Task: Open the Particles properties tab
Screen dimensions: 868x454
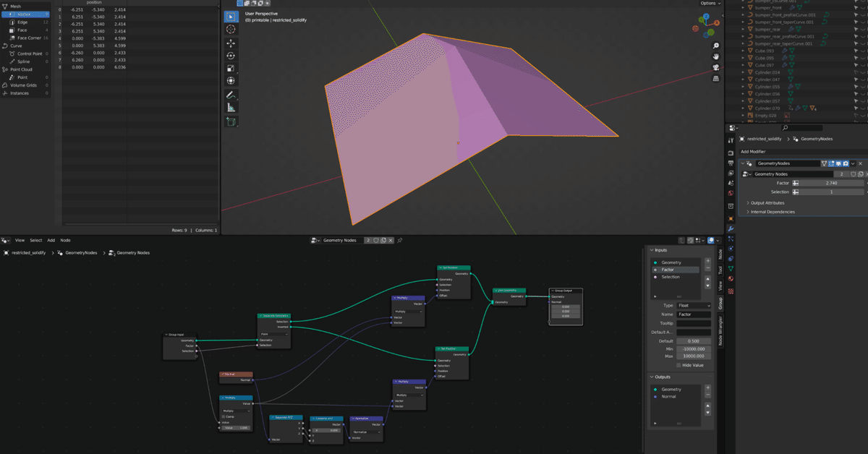Action: [731, 239]
